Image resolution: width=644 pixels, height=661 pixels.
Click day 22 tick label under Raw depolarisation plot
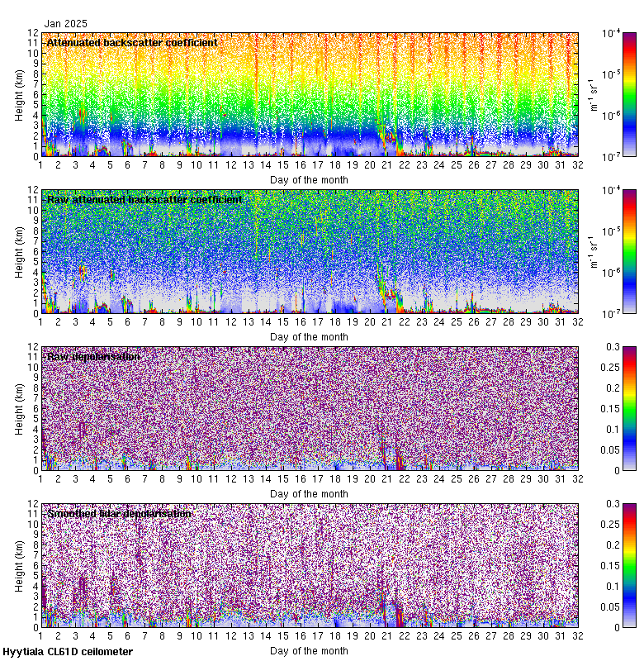click(x=405, y=479)
